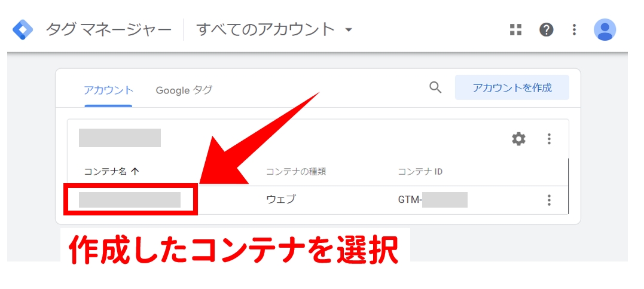Click the コンテナ ID column header
The image size is (644, 289).
(x=420, y=172)
